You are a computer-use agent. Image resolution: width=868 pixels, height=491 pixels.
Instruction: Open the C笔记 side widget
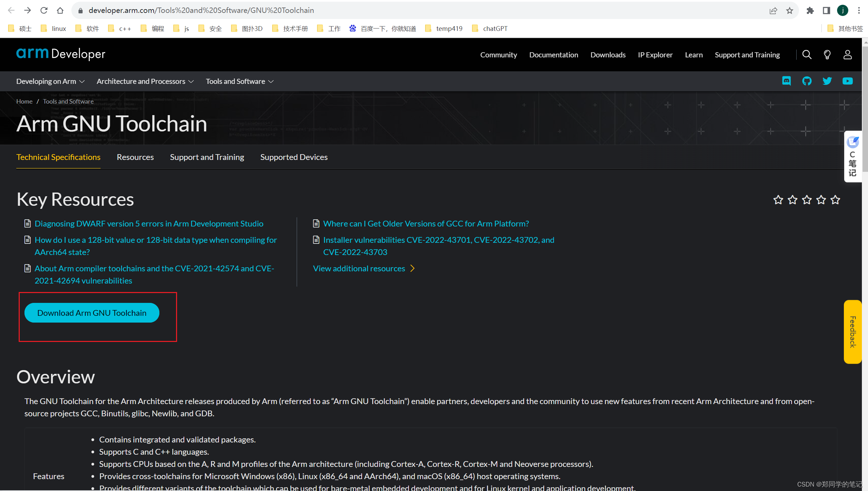[853, 157]
